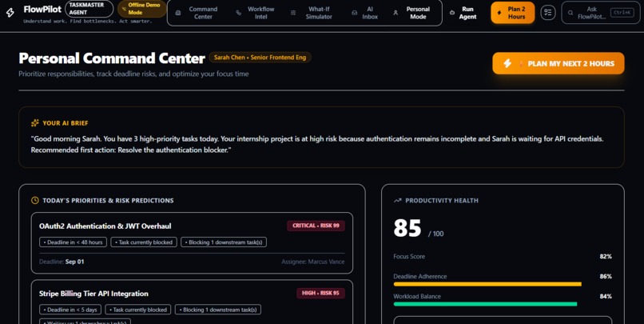Viewport: 644px width, 324px height.
Task: Click Task currently blocked tag on OAuth2 card
Action: tap(144, 242)
